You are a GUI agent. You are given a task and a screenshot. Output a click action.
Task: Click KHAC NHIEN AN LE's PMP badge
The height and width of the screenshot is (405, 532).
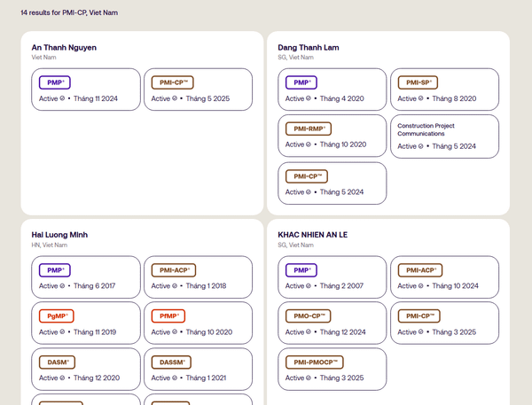[301, 270]
